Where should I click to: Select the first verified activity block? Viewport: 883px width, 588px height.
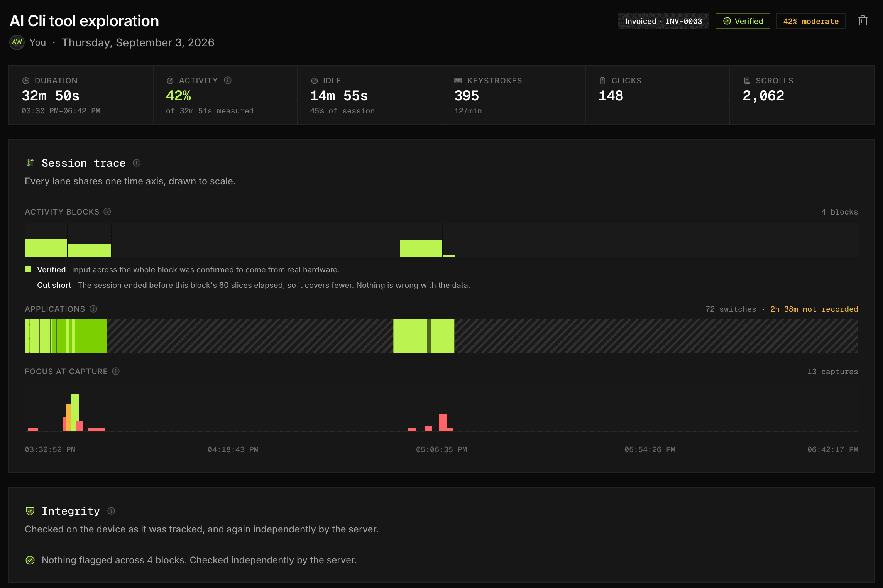click(x=46, y=248)
